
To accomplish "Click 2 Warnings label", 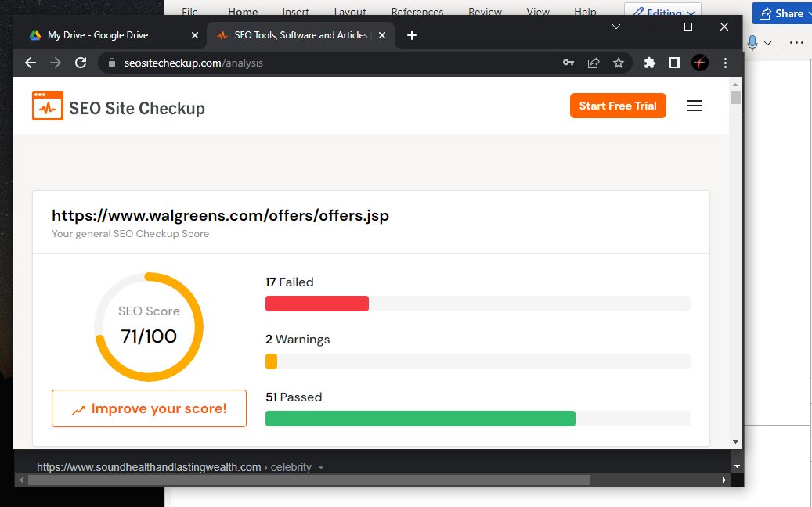I will 298,340.
